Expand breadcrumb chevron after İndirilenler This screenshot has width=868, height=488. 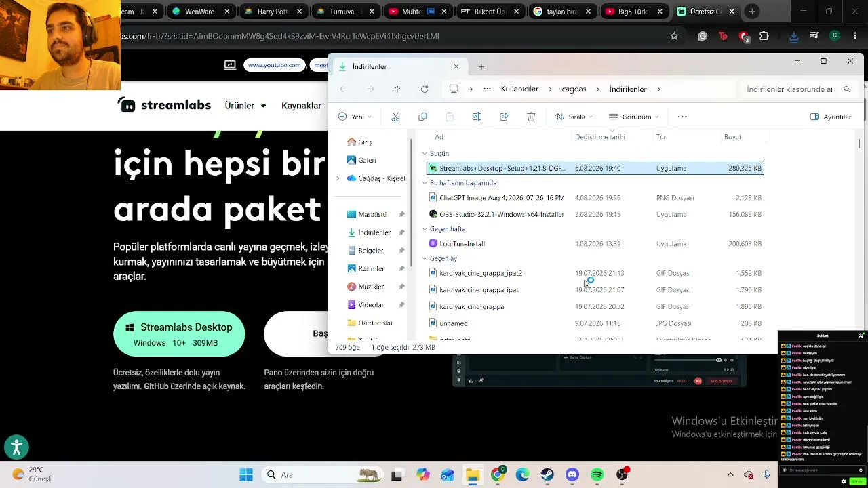(x=658, y=89)
